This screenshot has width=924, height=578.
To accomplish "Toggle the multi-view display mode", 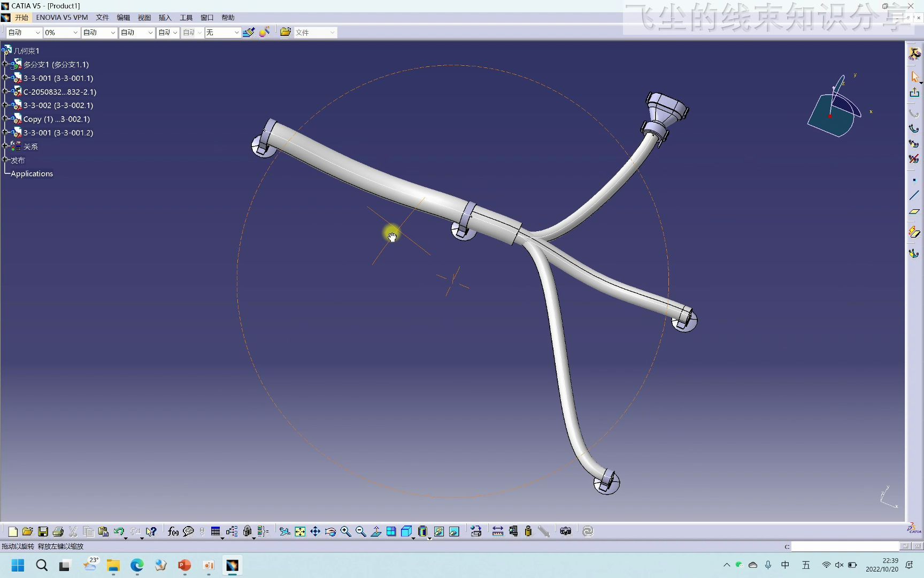I will pos(391,531).
